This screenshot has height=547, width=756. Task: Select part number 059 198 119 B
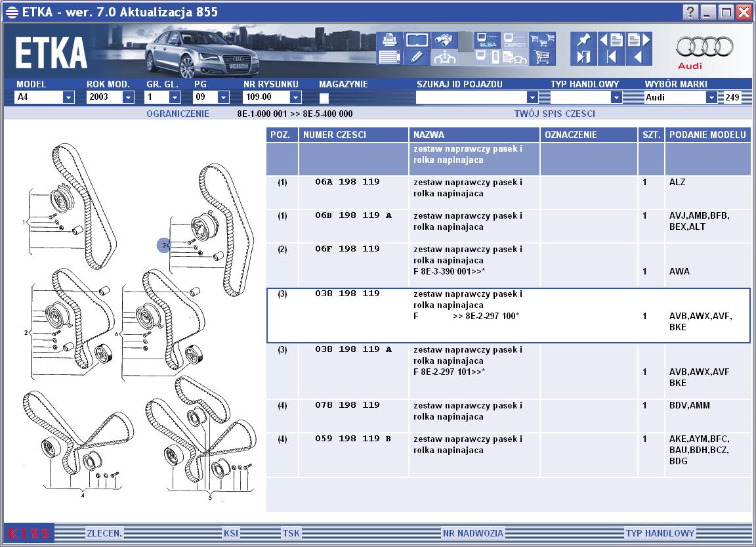click(x=353, y=439)
